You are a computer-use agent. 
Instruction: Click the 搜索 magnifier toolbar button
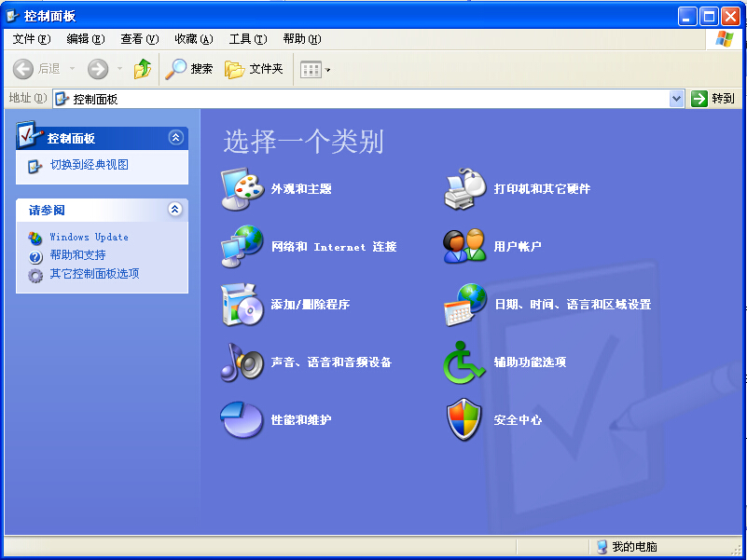pos(189,69)
